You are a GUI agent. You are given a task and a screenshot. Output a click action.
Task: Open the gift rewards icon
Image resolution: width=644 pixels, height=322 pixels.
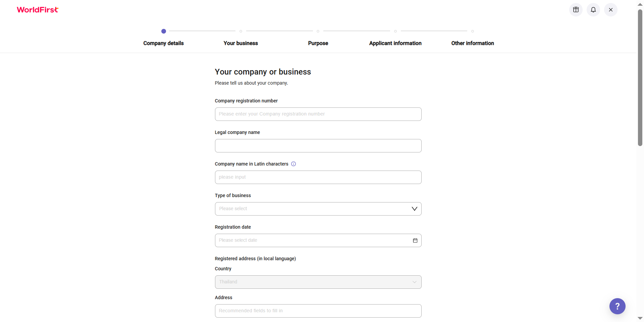coord(576,10)
